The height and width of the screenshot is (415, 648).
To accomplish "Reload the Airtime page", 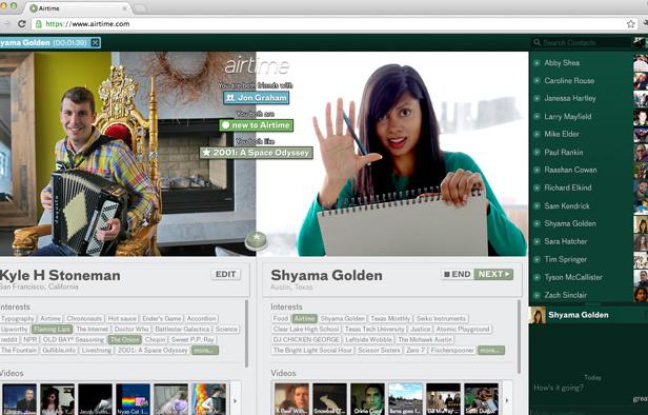I will click(22, 24).
